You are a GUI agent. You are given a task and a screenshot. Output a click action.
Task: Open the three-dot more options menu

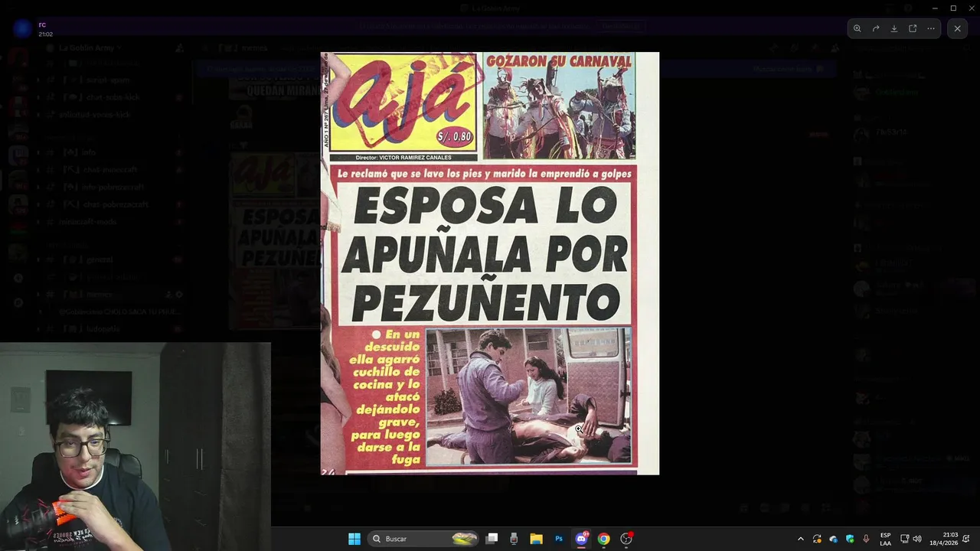click(931, 28)
